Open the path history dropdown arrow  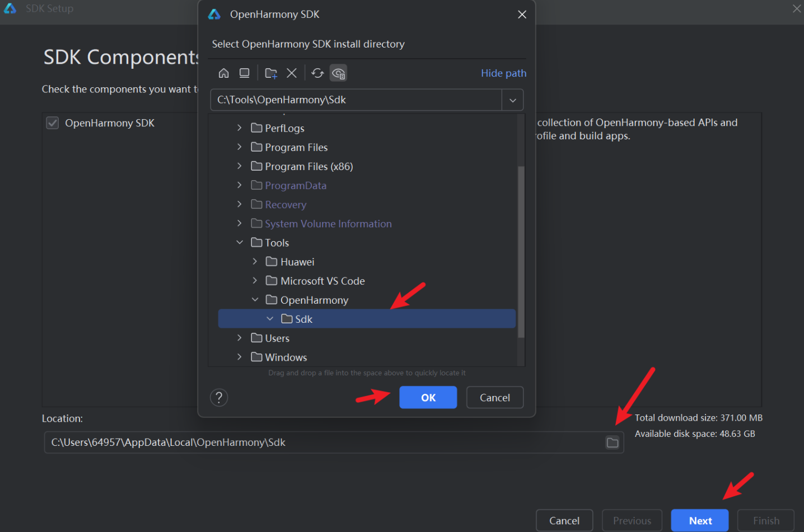tap(512, 100)
